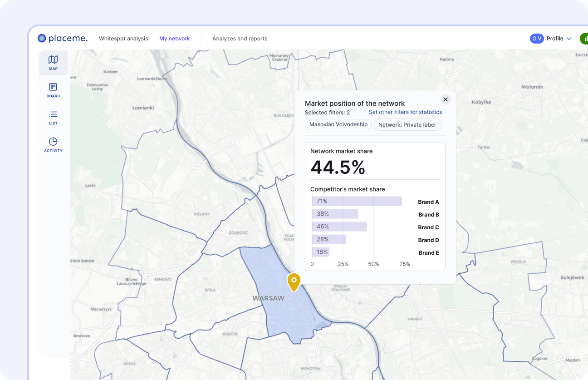The width and height of the screenshot is (588, 380).
Task: Click the yellow location pin on map
Action: 294,282
